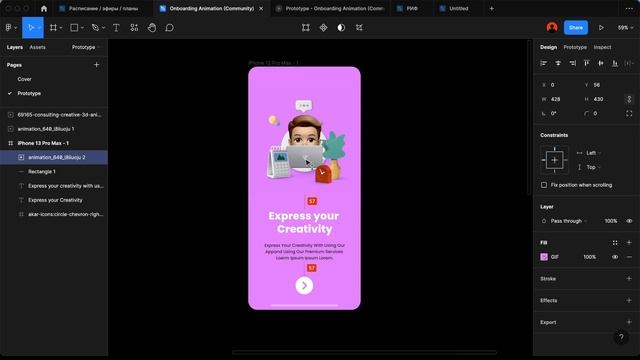Click the GIF fill color swatch
Viewport: 640px width, 360px height.
tap(544, 257)
